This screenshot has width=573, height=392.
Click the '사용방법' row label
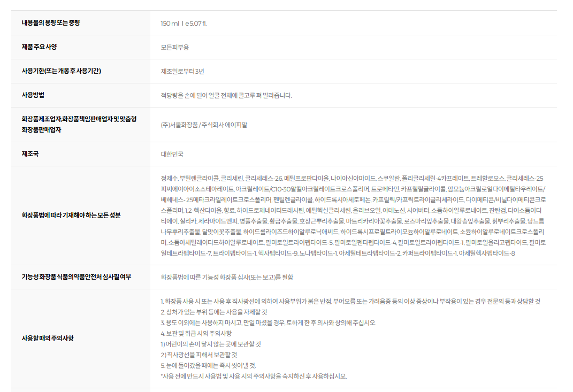33,95
